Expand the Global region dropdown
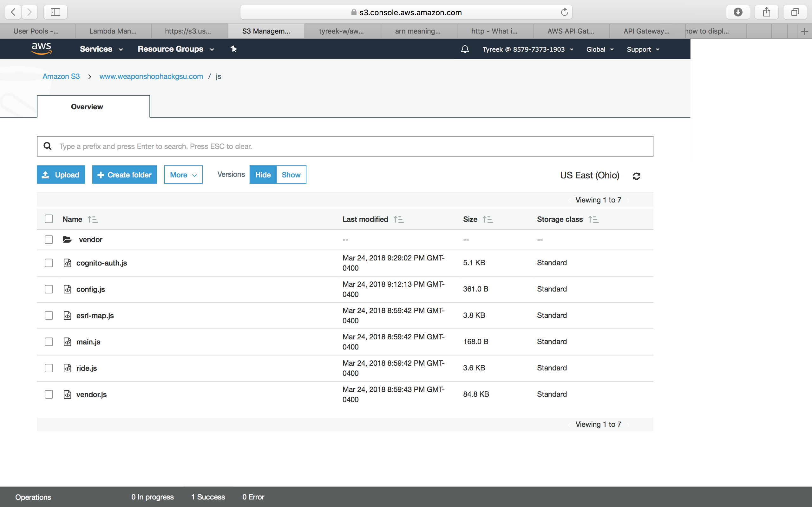 [x=599, y=49]
